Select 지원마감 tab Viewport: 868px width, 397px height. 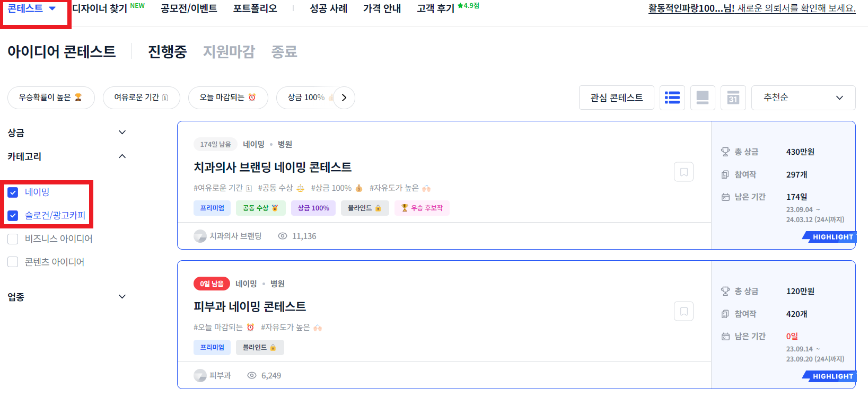(229, 51)
